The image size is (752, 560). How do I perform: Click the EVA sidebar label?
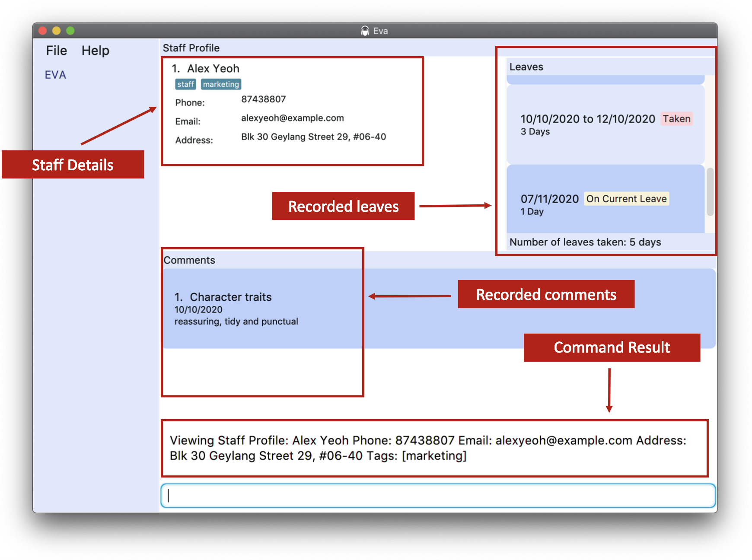[55, 75]
